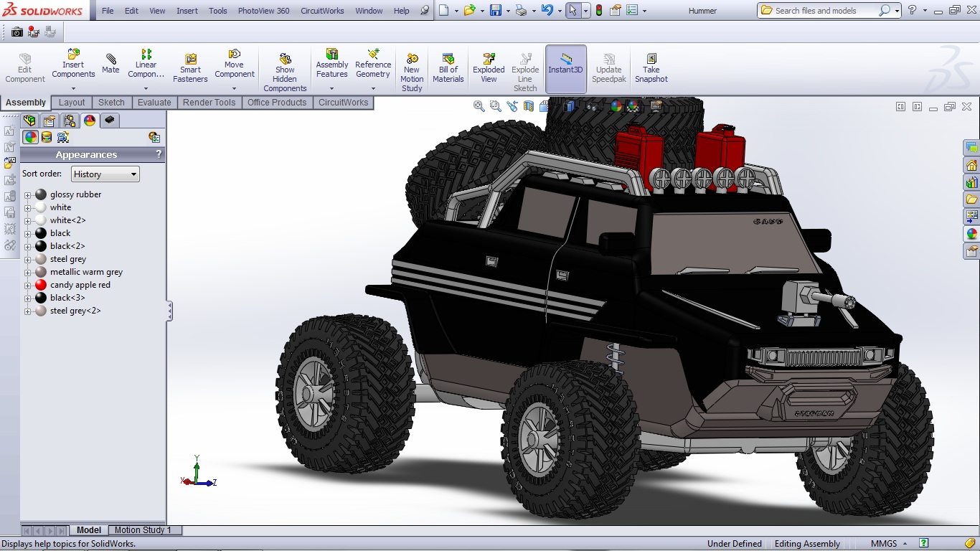Click the Rebuild traffic light icon

599,11
